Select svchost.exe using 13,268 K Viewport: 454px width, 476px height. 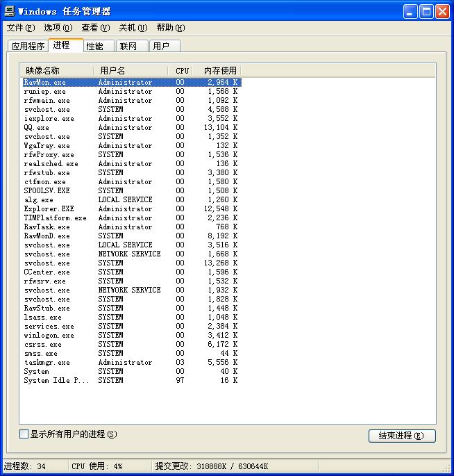click(132, 263)
